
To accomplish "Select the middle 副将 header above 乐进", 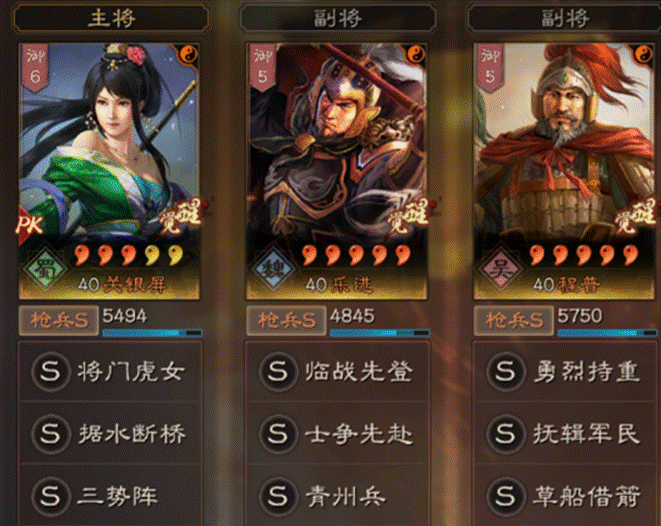I will click(338, 18).
